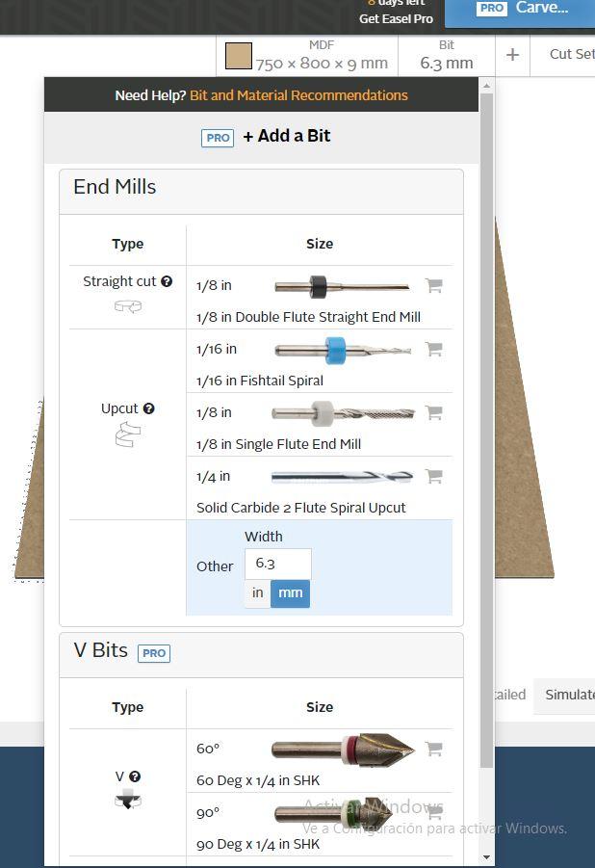Screen dimensions: 595x868
Task: Open the MDF material dimensions dropdown
Action: click(321, 55)
